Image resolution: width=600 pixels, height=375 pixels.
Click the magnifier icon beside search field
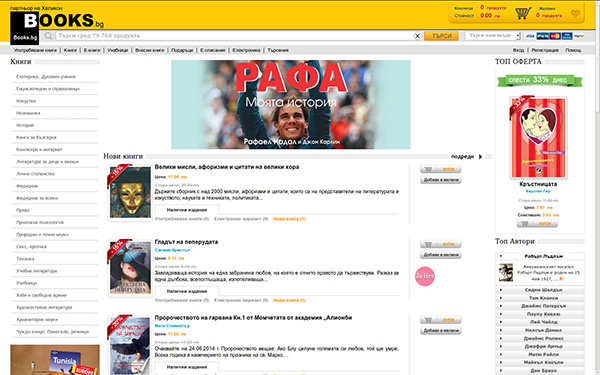[x=48, y=36]
